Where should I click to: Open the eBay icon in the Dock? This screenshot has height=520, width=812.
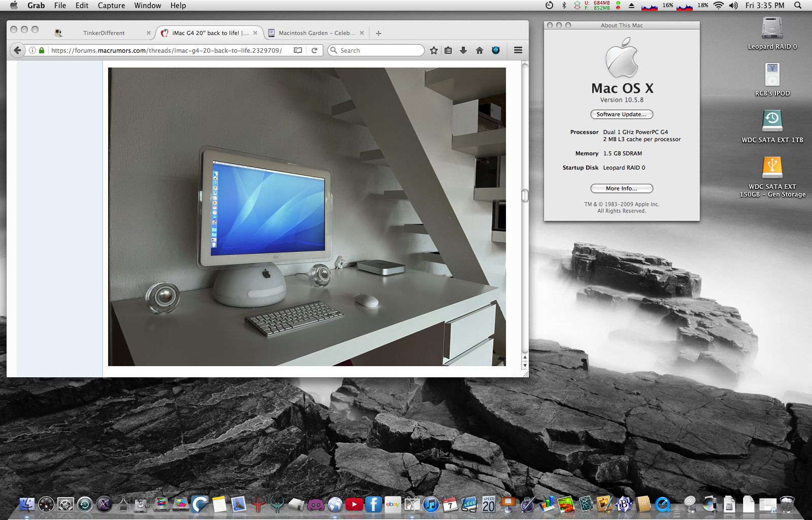pyautogui.click(x=393, y=504)
